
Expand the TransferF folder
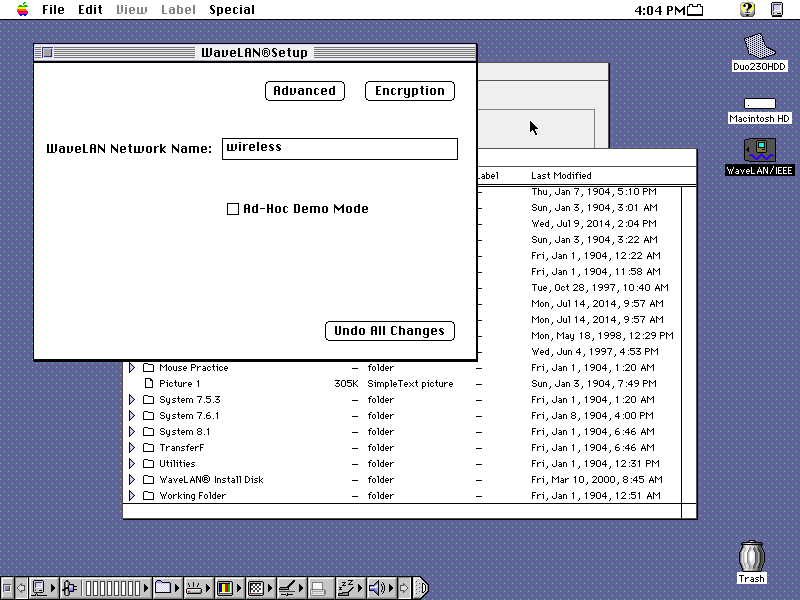click(x=132, y=447)
